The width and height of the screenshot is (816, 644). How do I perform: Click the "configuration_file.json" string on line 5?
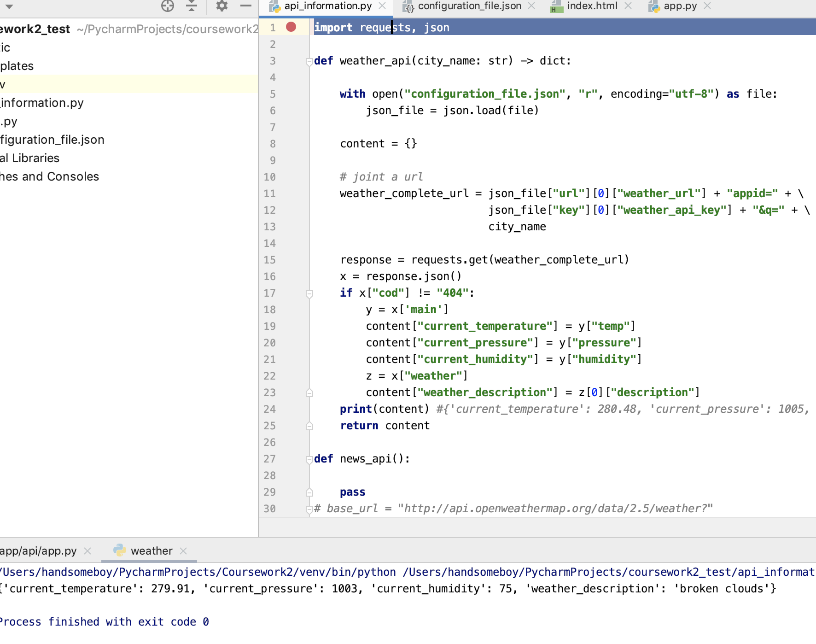click(x=485, y=94)
